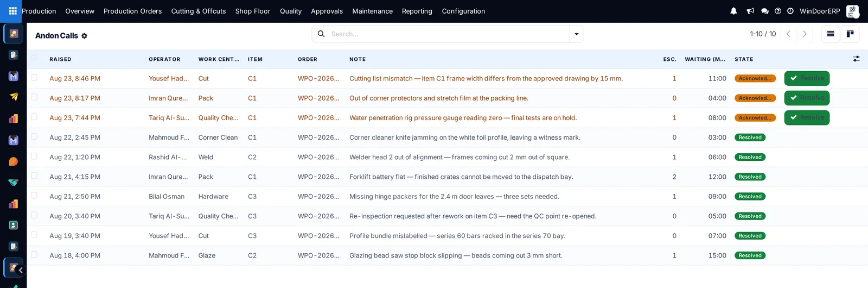Resolve the corner protectors shortage call
Viewport: 868px width, 288px height.
pos(807,98)
